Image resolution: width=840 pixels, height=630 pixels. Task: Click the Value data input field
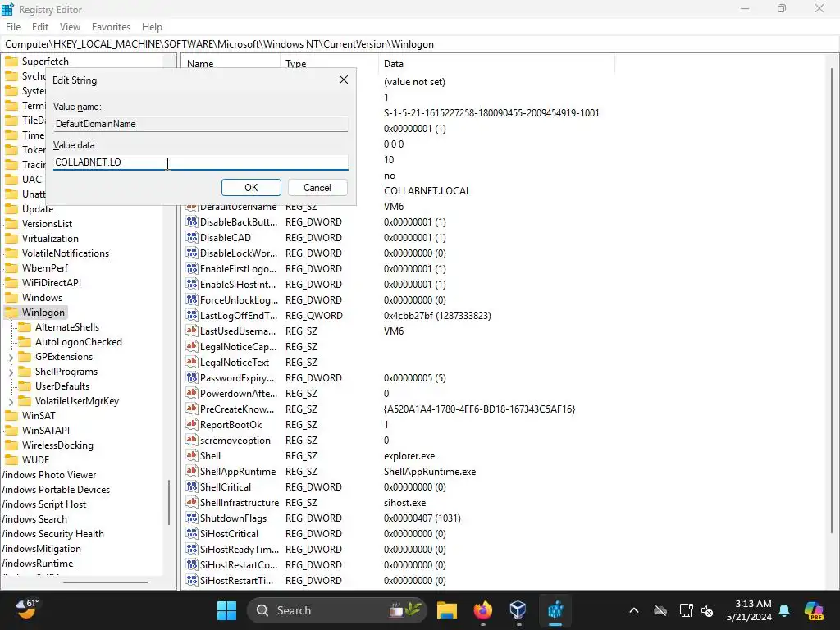coord(201,162)
